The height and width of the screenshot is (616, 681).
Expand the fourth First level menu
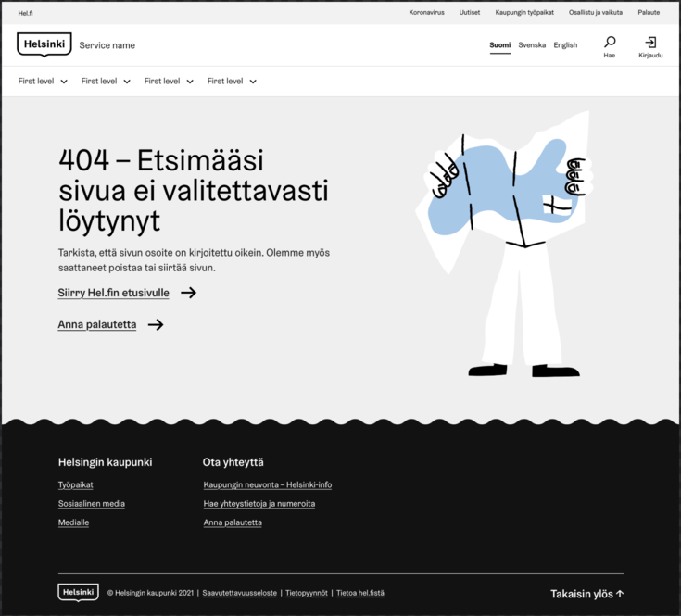[253, 82]
